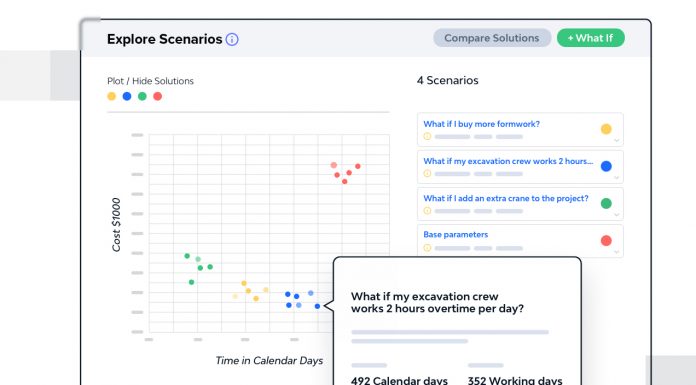Open 'What if I buy more formwork?' link
This screenshot has width=696, height=385.
click(x=481, y=124)
